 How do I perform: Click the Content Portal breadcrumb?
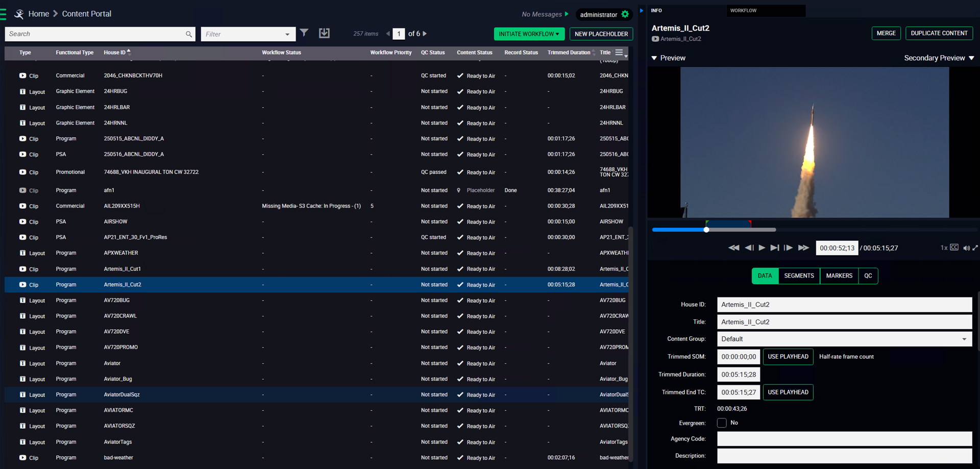click(87, 14)
